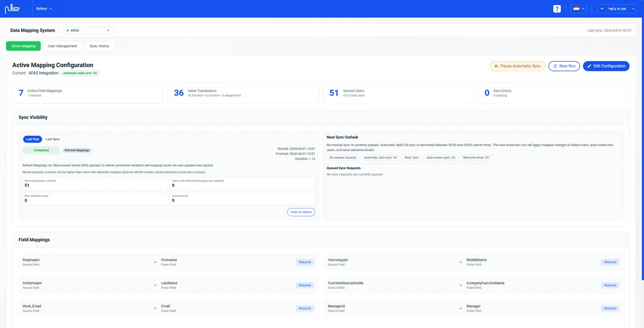The image size is (644, 328).
Task: Open the user account dropdown
Action: pos(617,9)
